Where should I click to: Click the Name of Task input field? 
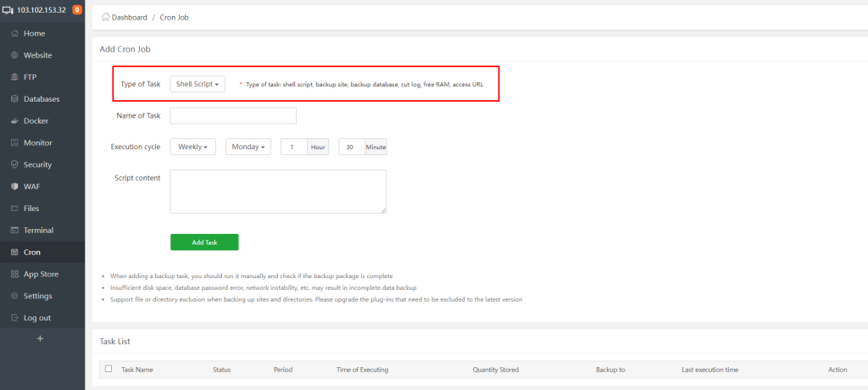[x=233, y=115]
